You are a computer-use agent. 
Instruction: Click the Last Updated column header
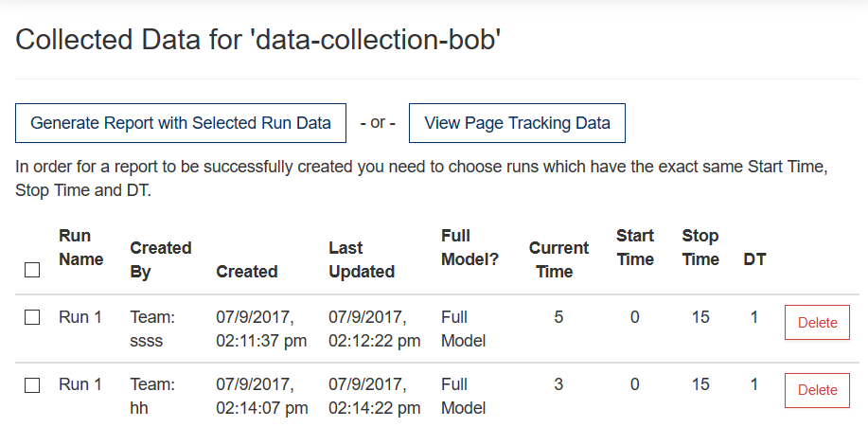point(361,259)
